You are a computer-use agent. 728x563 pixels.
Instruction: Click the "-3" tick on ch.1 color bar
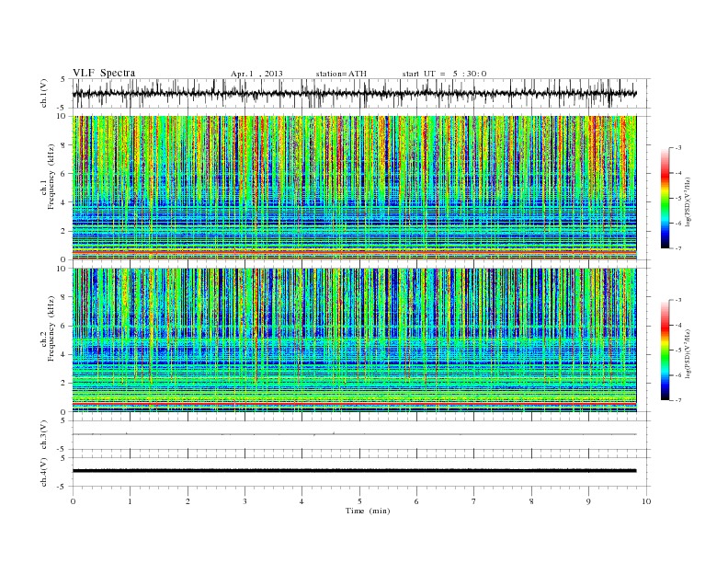point(678,148)
